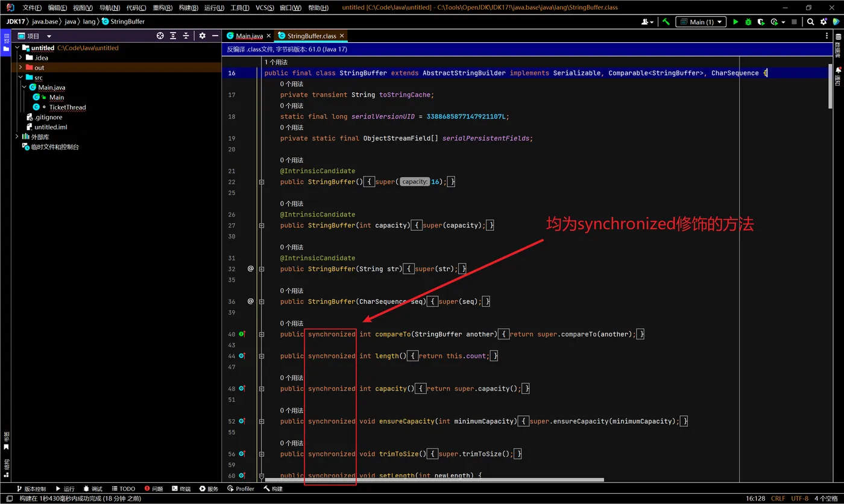Click the vertical editor scrollbar thumb
The height and width of the screenshot is (504, 844).
[x=830, y=87]
